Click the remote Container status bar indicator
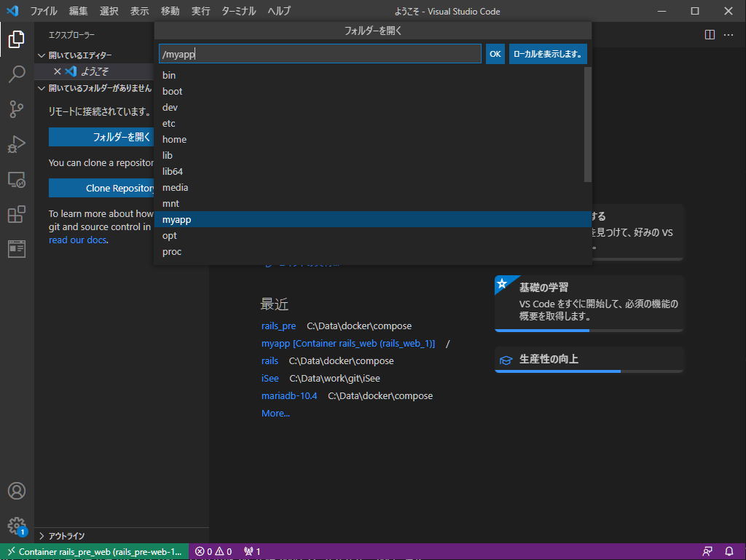Image resolution: width=746 pixels, height=560 pixels. (x=95, y=551)
